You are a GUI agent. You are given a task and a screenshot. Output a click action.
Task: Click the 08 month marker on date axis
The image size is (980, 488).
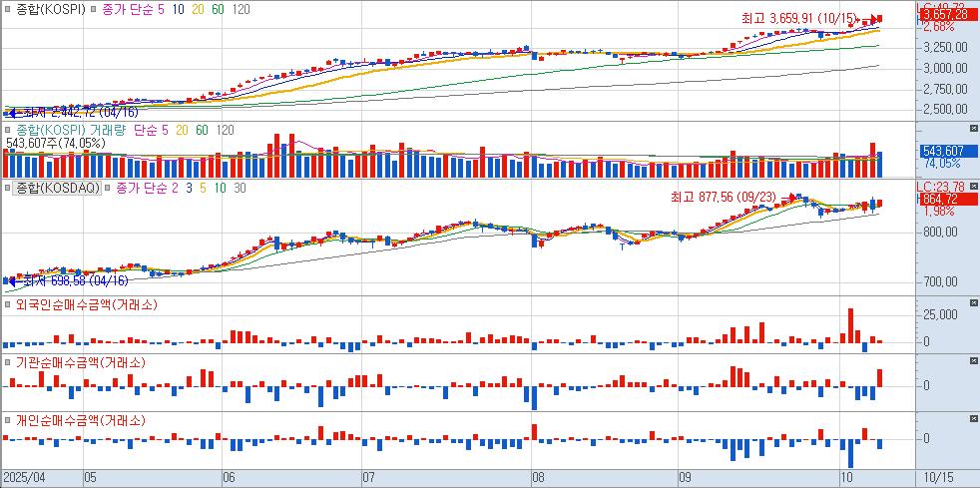[539, 478]
